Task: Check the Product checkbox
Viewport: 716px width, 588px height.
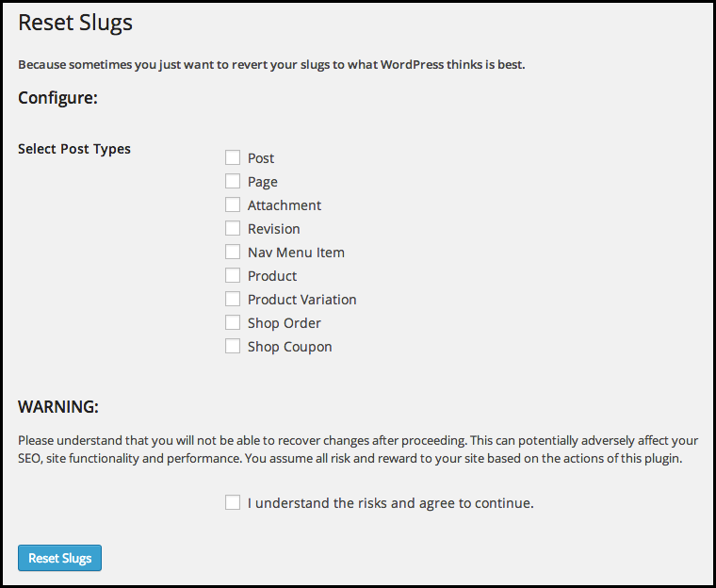Action: pyautogui.click(x=233, y=275)
